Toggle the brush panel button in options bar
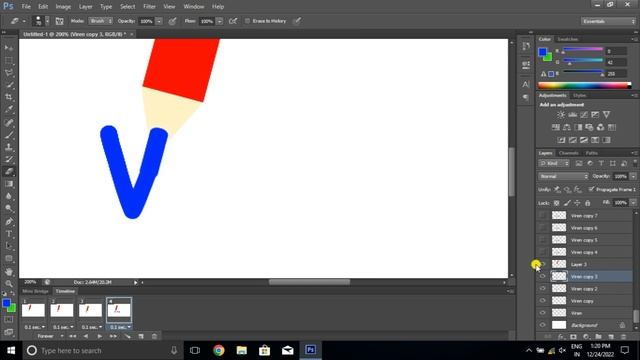The height and width of the screenshot is (360, 640). (59, 21)
